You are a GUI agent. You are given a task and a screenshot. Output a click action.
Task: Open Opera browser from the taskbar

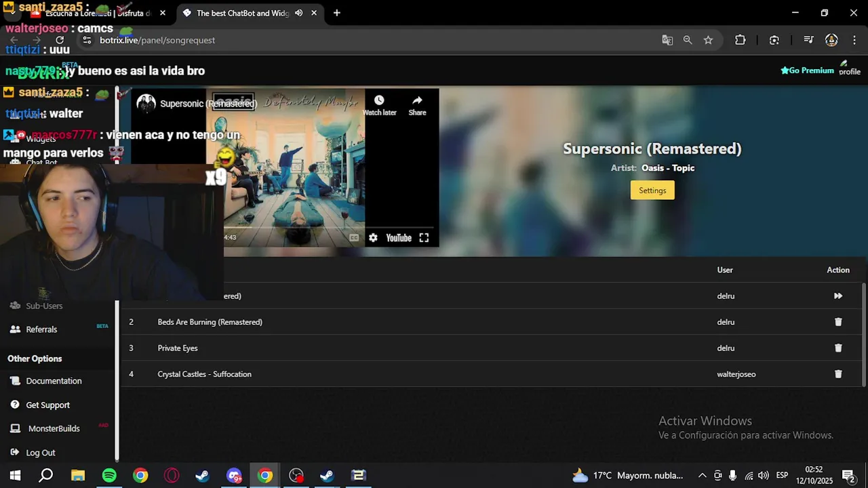point(172,476)
